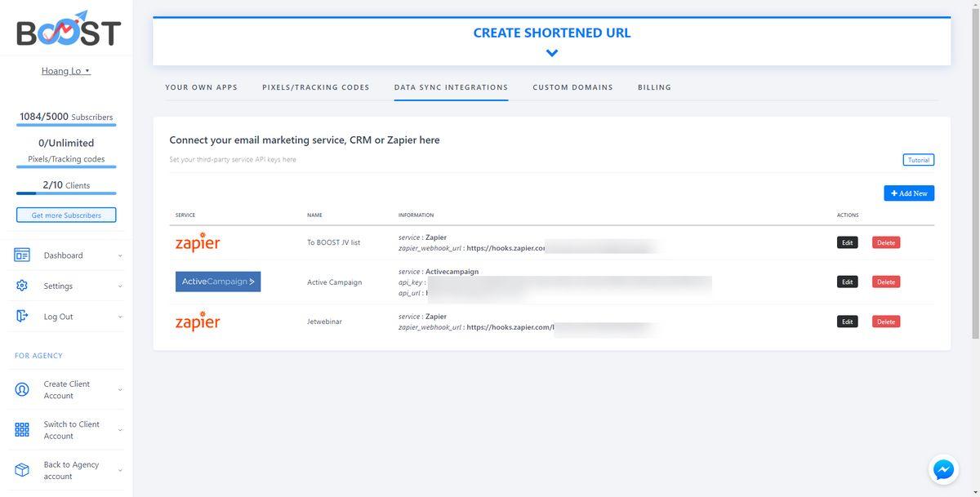Click the Zapier logo for Jetwebinar
This screenshot has width=980, height=497.
(x=198, y=322)
